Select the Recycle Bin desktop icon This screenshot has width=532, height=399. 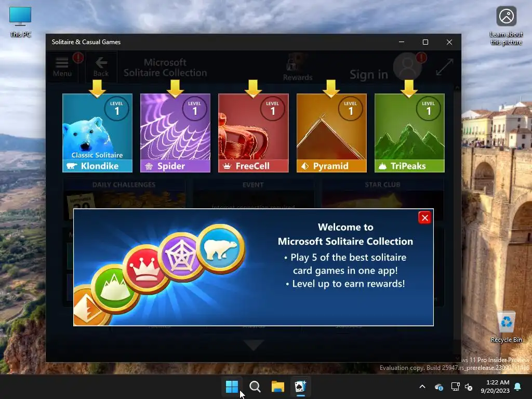point(507,327)
